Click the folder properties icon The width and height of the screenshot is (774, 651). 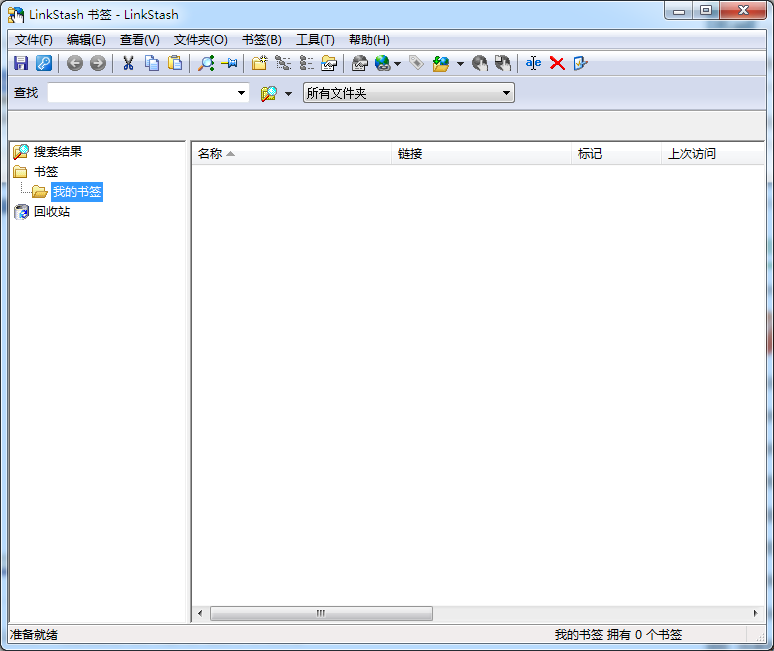(x=329, y=63)
